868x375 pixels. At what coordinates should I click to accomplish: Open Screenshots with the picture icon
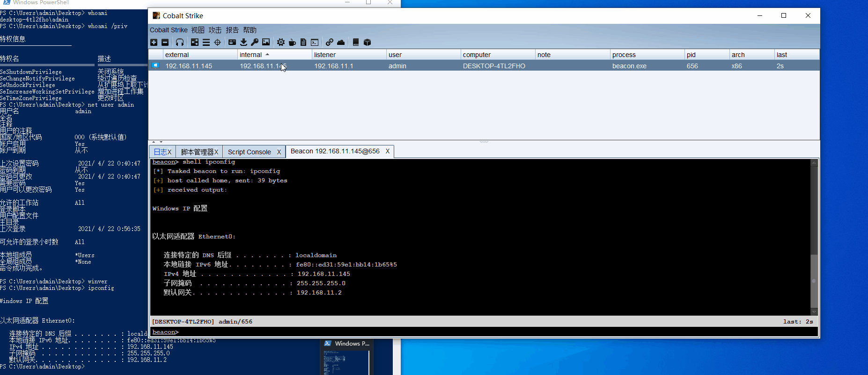pyautogui.click(x=266, y=43)
